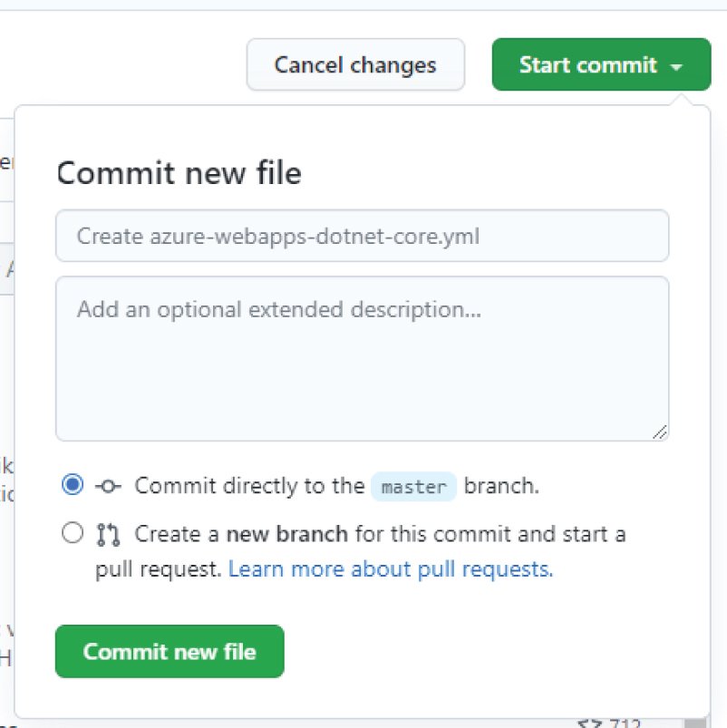This screenshot has height=728, width=727.
Task: Click the master branch name badge
Action: (413, 487)
